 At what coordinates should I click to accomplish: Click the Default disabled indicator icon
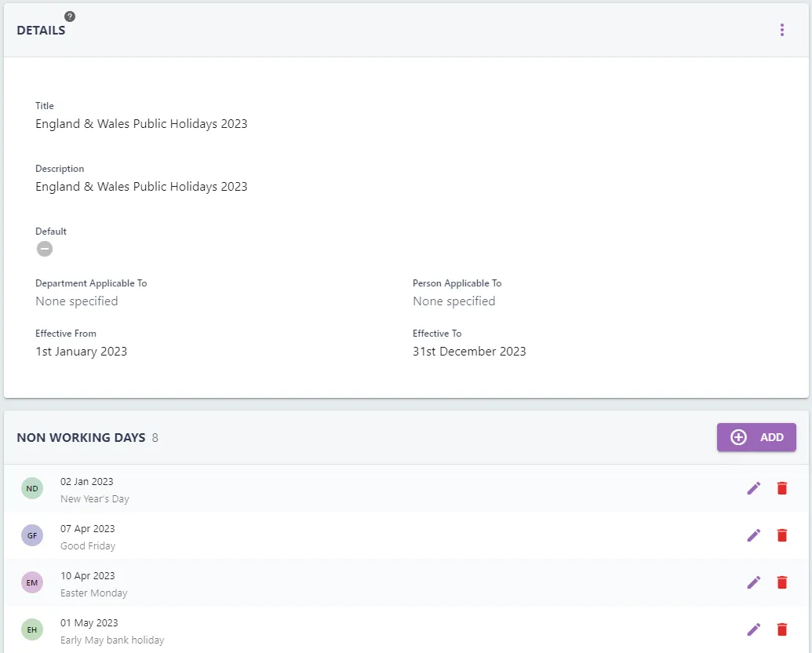pos(45,249)
